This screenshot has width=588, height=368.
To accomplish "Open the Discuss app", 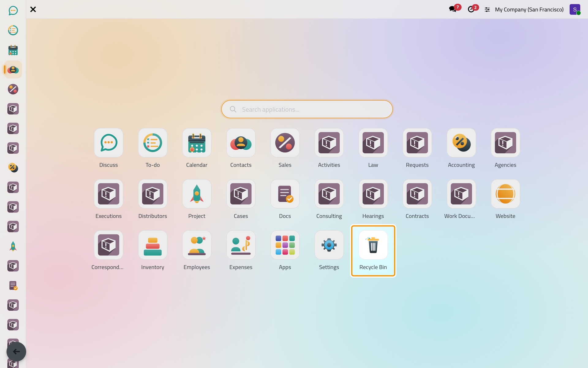I will pyautogui.click(x=108, y=143).
